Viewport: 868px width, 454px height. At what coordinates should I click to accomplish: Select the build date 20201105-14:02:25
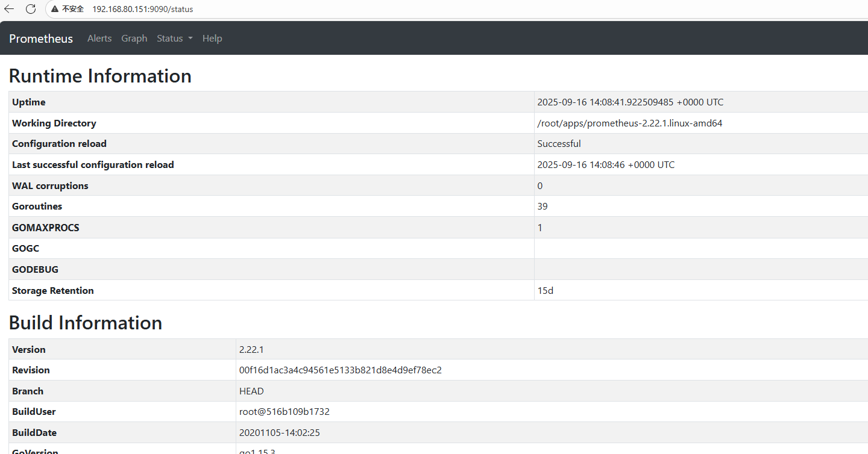pyautogui.click(x=280, y=433)
